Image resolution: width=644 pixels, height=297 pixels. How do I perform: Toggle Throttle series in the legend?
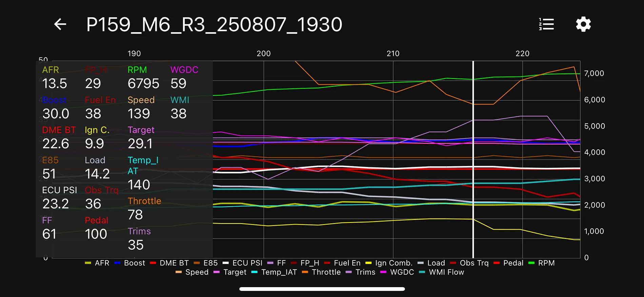pos(321,272)
